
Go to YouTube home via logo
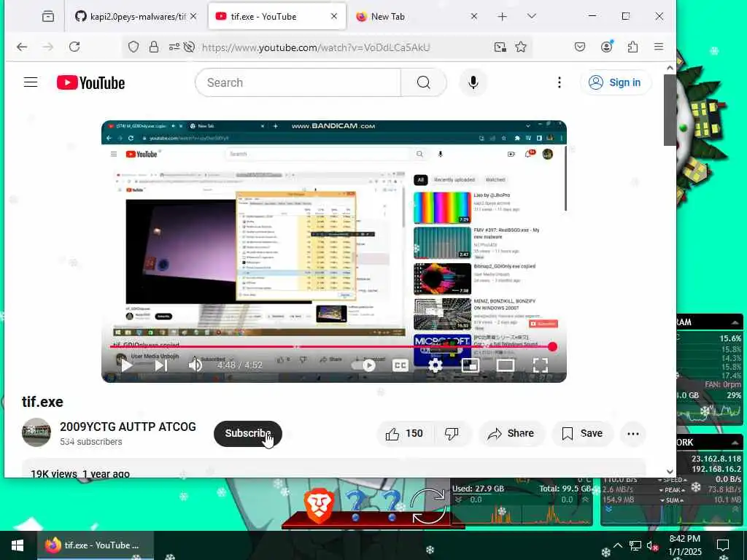click(x=90, y=82)
